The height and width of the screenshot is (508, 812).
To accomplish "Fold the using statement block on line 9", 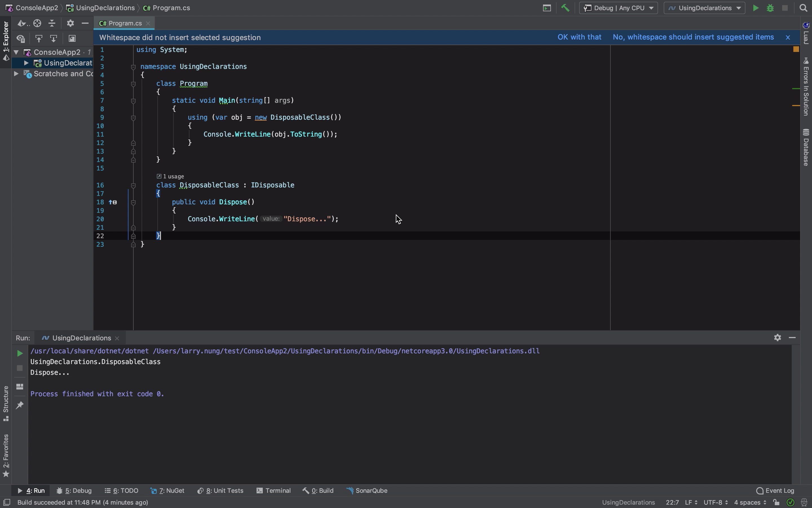I will tap(133, 118).
